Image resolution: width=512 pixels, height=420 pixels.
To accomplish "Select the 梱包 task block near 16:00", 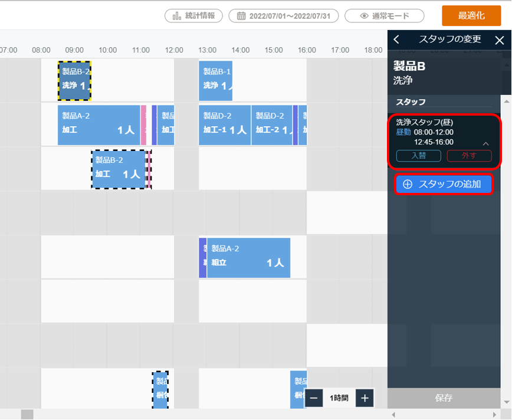I will pos(298,390).
